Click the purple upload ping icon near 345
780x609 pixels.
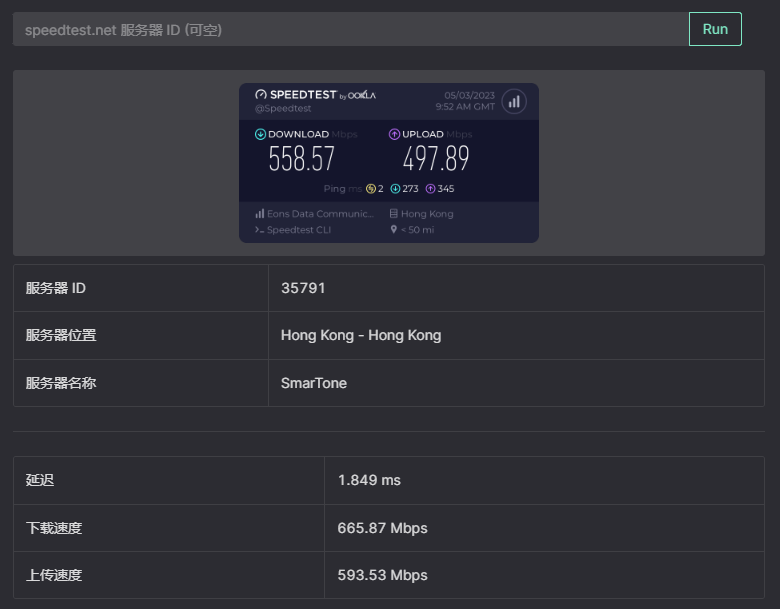pyautogui.click(x=430, y=189)
